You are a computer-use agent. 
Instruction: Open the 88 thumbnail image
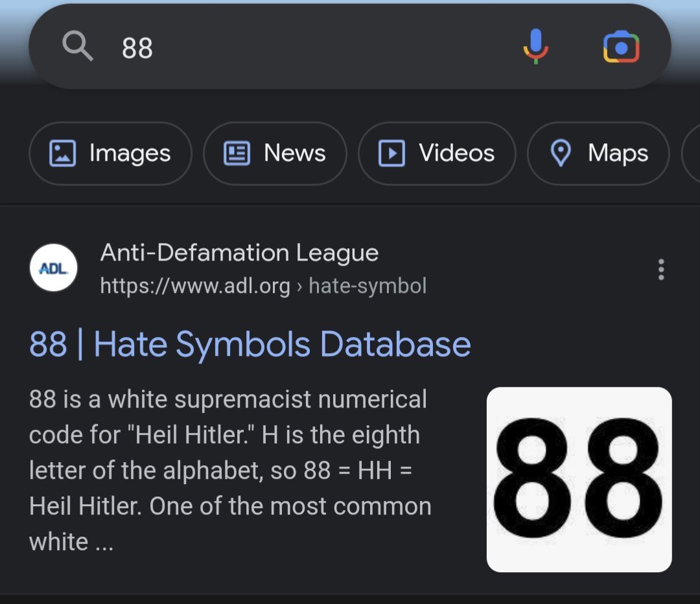[579, 480]
